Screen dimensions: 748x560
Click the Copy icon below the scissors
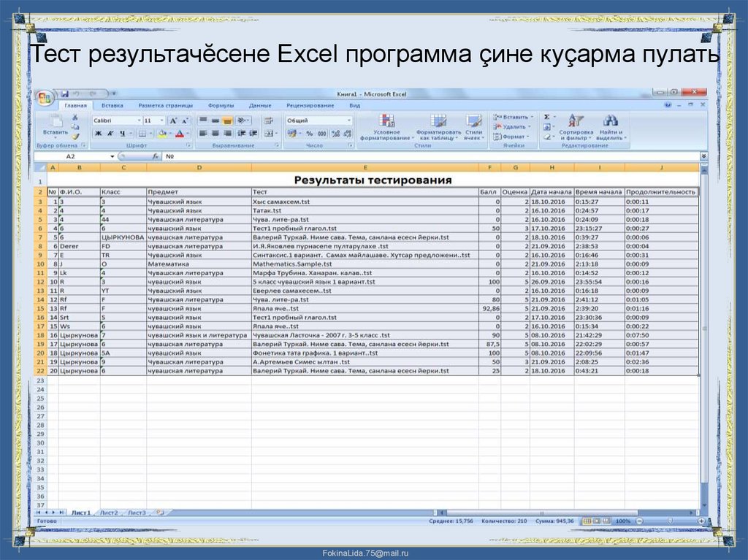[x=75, y=127]
